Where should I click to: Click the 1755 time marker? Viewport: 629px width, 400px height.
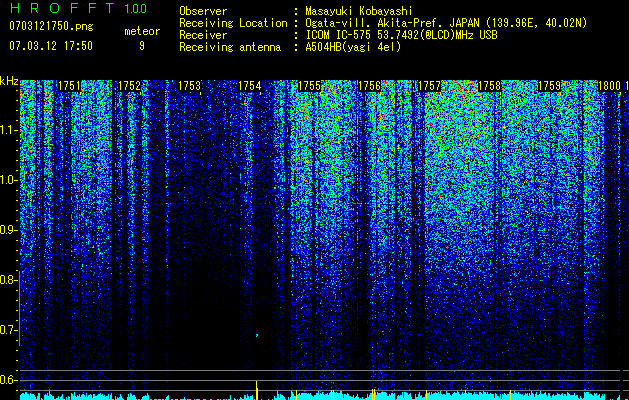pos(309,86)
